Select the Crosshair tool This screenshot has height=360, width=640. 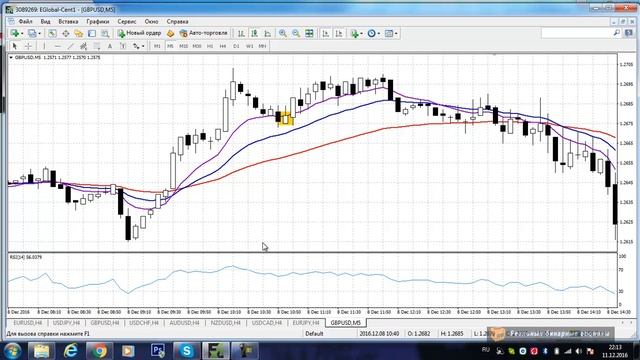28,46
